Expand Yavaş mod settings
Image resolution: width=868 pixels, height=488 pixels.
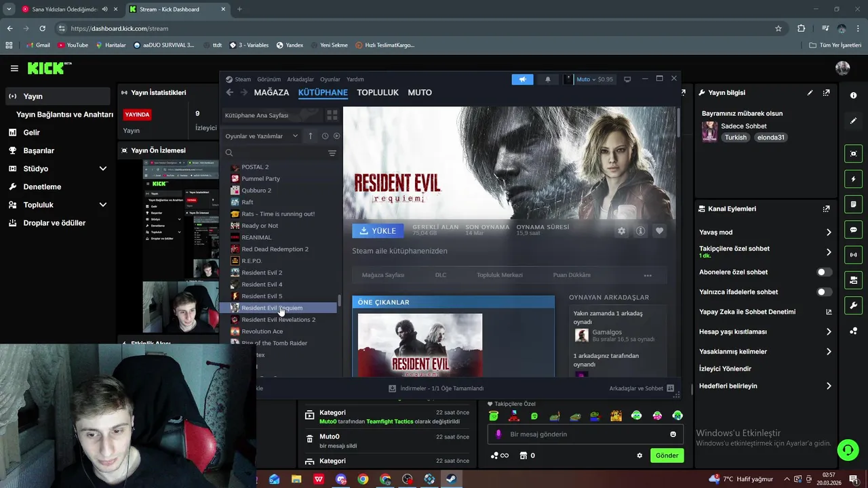pyautogui.click(x=829, y=232)
